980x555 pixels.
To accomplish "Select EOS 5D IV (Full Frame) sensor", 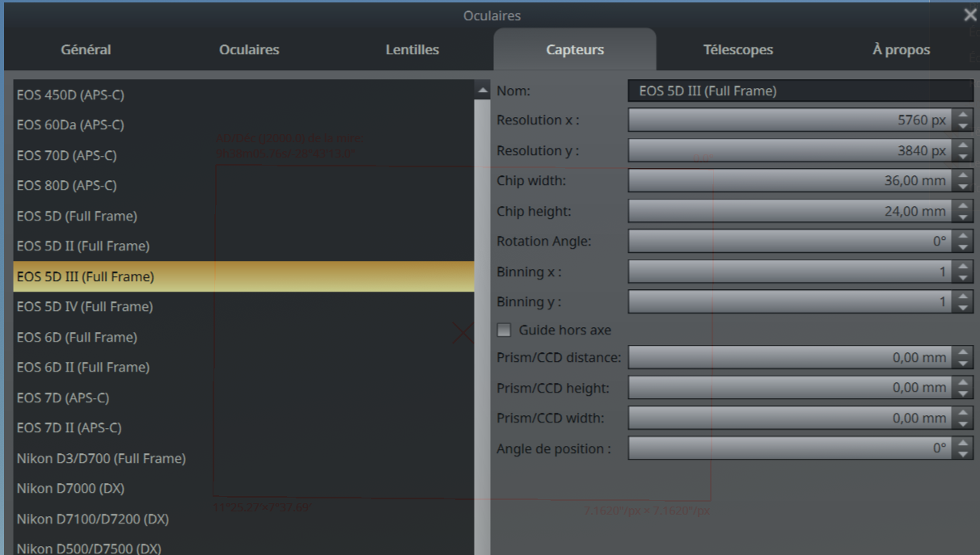I will pos(243,307).
